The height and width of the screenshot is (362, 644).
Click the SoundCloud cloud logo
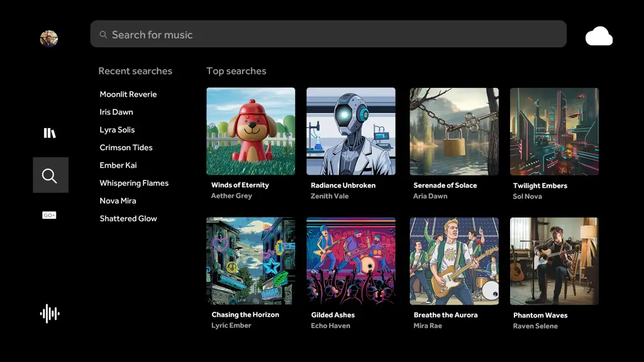[599, 36]
